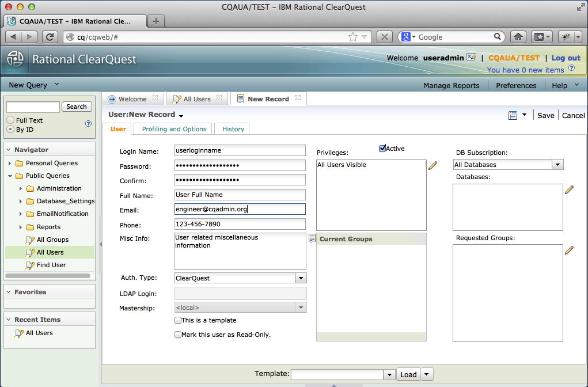Click the search help question mark icon
The height and width of the screenshot is (387, 588).
click(88, 123)
